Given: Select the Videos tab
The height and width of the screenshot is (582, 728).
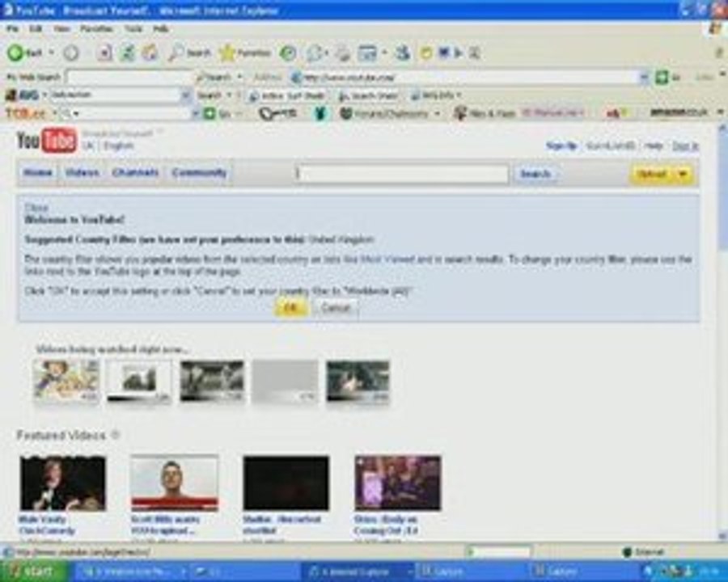Looking at the screenshot, I should (83, 173).
